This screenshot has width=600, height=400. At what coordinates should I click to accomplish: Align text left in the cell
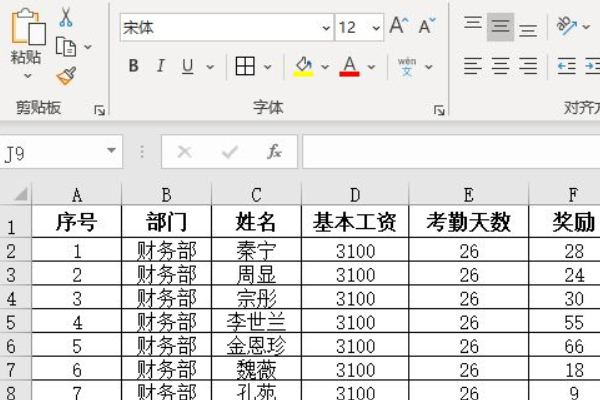(473, 66)
